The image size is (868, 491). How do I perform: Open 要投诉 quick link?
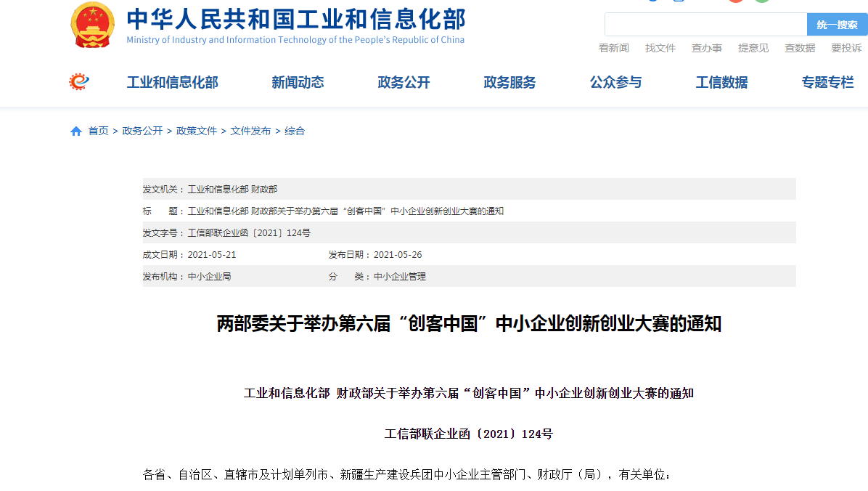click(846, 48)
